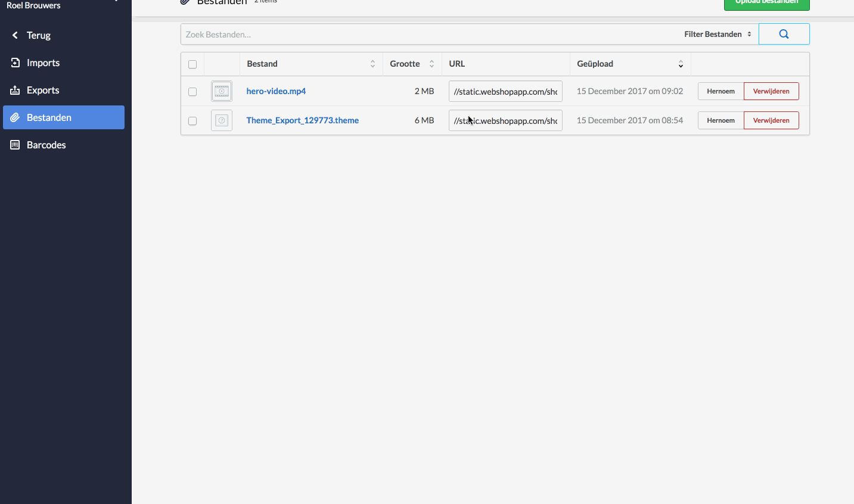This screenshot has height=504, width=854.
Task: Click the Imports icon in sidebar
Action: 15,63
